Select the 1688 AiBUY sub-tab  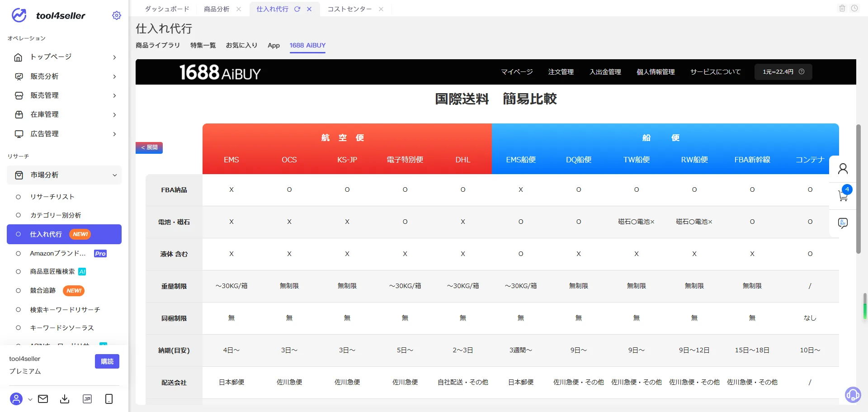307,45
